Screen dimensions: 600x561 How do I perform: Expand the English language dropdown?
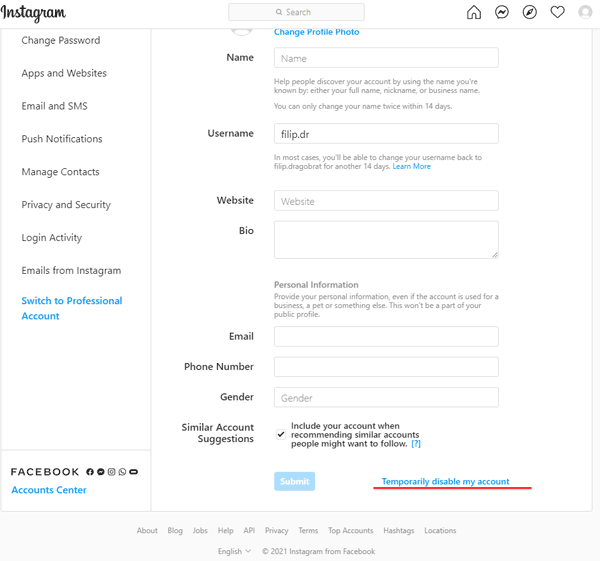click(x=234, y=551)
